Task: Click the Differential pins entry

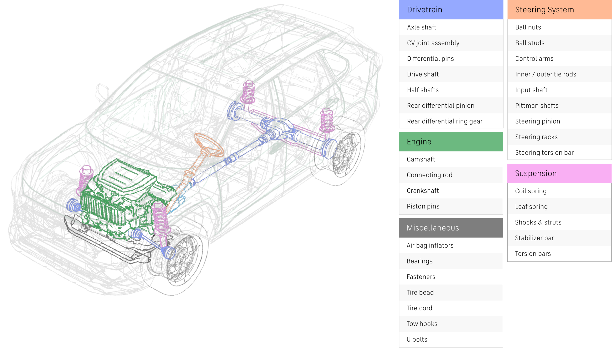Action: tap(451, 59)
